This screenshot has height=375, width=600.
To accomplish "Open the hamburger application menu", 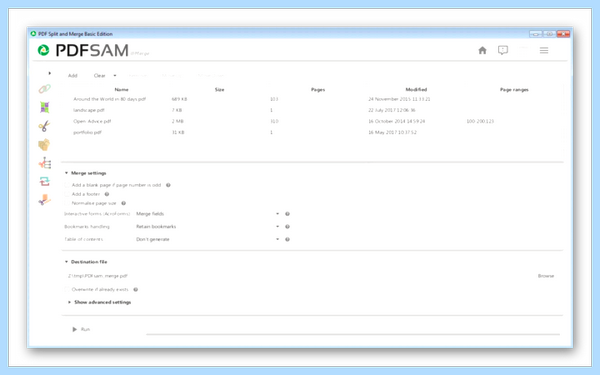I will (544, 50).
